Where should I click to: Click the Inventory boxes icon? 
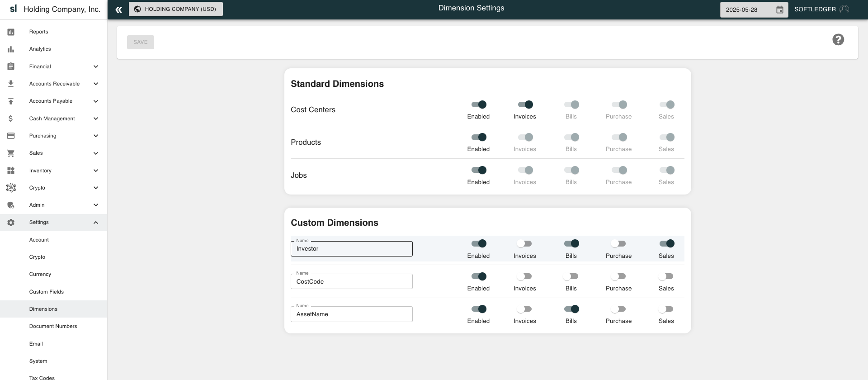[11, 171]
